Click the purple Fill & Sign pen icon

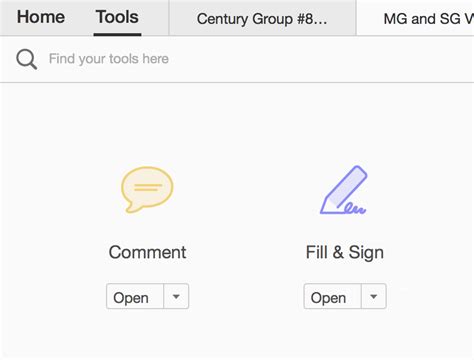pos(344,190)
